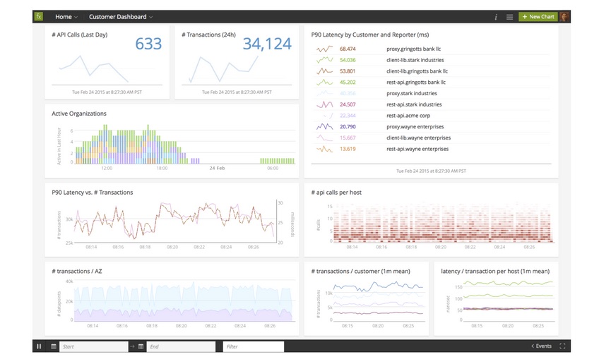Open # transactions / customer (1m mean) title
Viewport: 599px width, 364px height.
click(361, 271)
